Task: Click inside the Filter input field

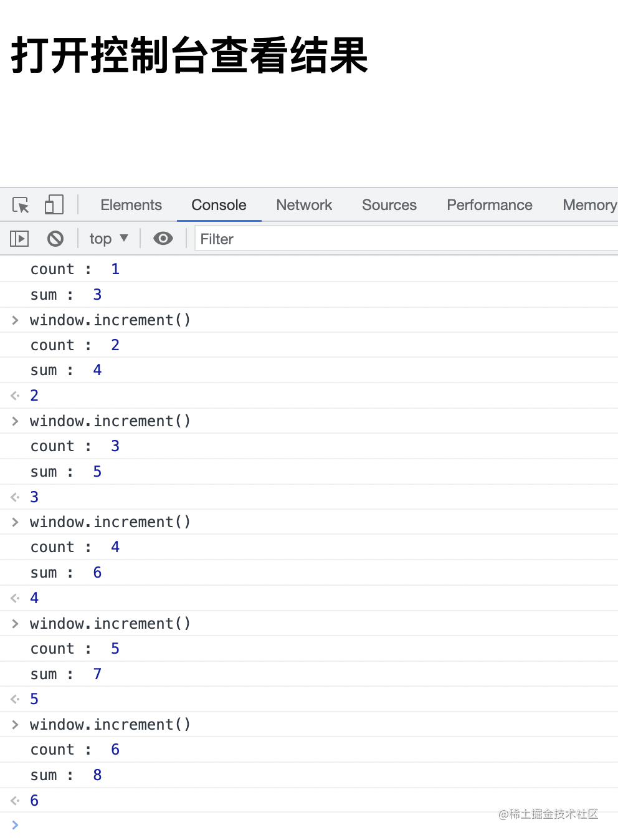Action: pos(405,239)
